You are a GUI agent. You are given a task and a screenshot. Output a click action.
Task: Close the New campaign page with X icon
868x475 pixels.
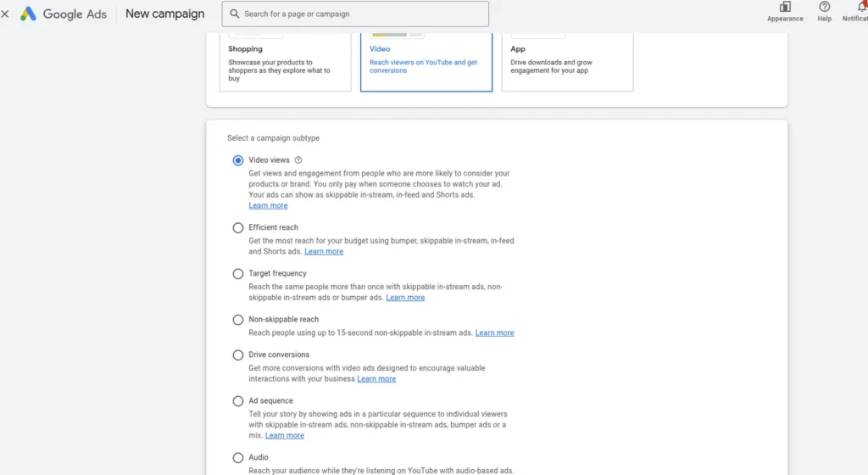coord(5,14)
